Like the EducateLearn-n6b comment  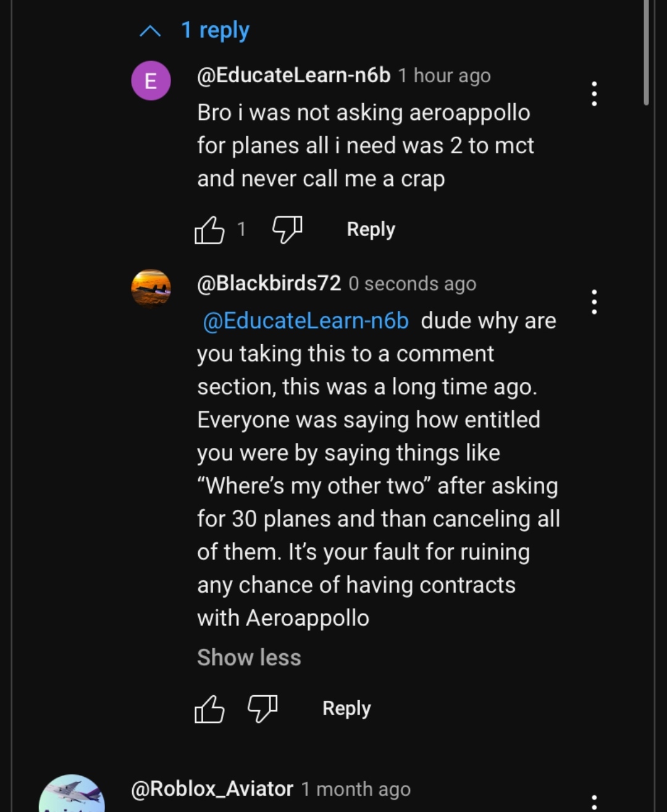pyautogui.click(x=209, y=230)
